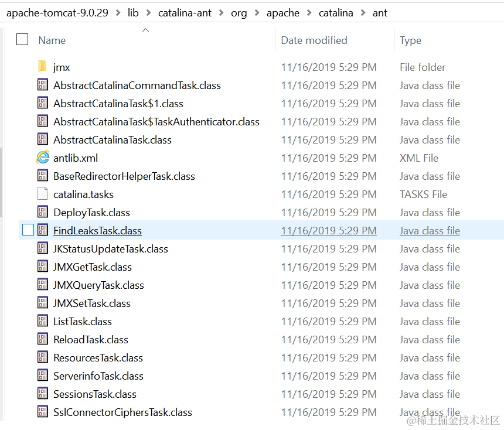
Task: Click AbstractCatalinaTask.class file icon
Action: (x=42, y=139)
